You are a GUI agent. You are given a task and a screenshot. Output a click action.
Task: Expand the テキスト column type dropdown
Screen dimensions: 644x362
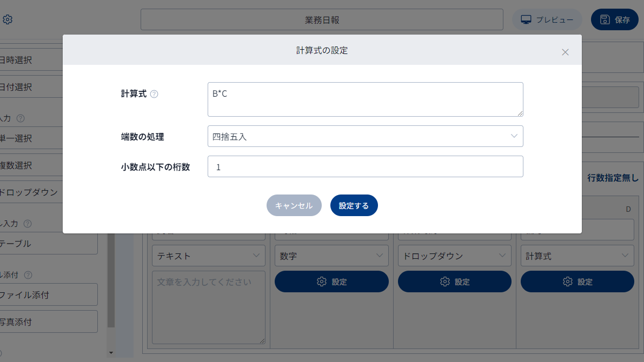pos(209,256)
